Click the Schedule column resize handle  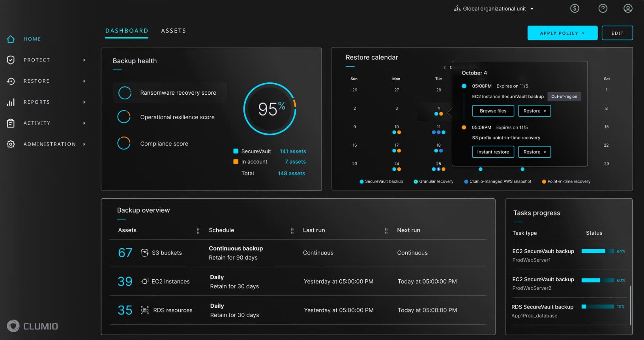[x=292, y=230]
